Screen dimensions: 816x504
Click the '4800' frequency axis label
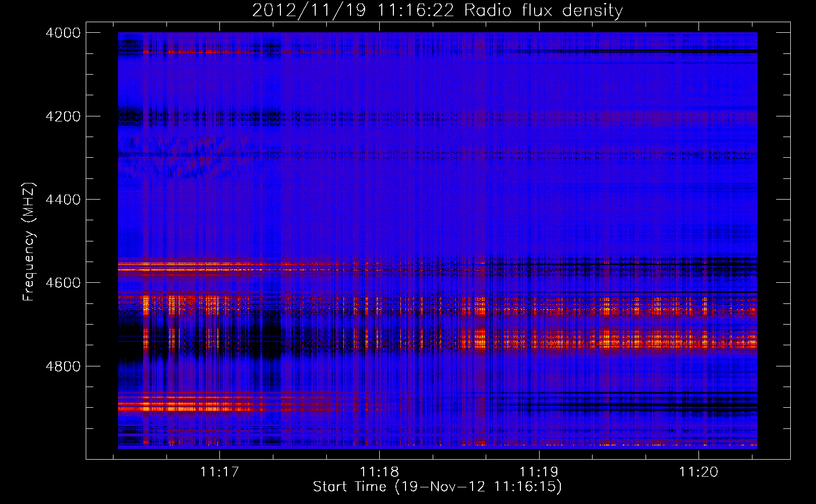pyautogui.click(x=63, y=366)
